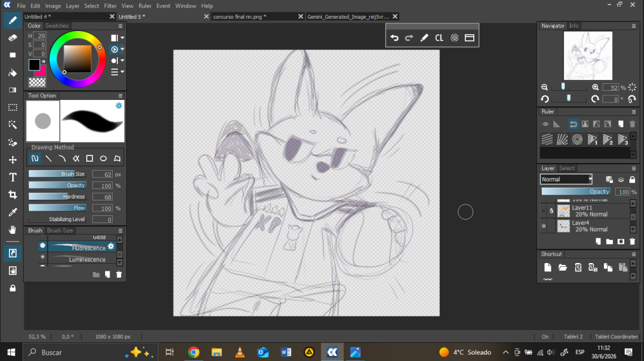Open the Brush panel menu
The height and width of the screenshot is (361, 644).
[120, 231]
